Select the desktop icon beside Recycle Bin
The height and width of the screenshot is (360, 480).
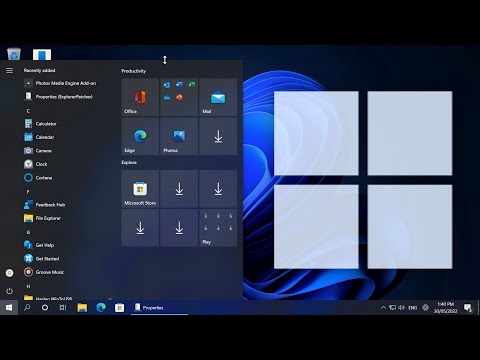point(42,54)
